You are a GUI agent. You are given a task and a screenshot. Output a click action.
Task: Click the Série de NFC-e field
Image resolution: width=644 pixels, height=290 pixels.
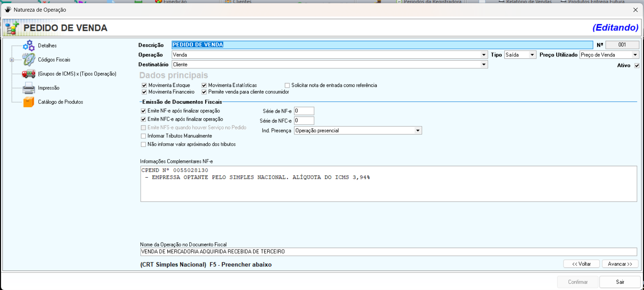point(304,121)
